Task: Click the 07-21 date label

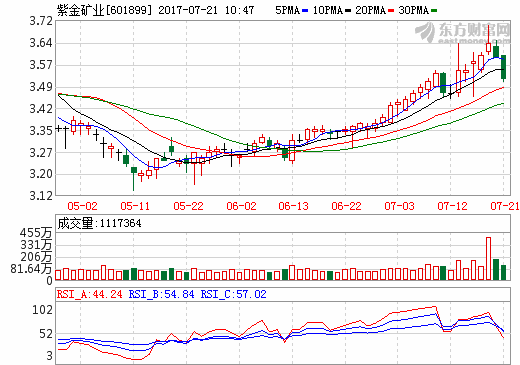Action: pos(505,206)
